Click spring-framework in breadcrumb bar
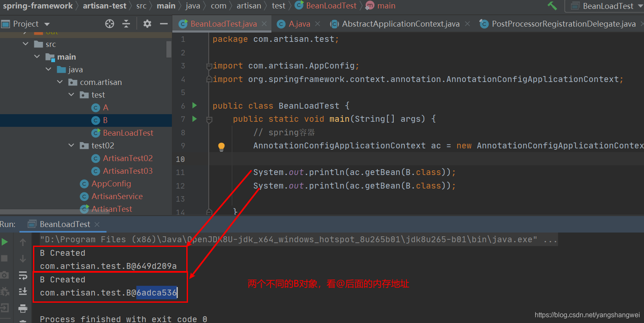The image size is (644, 323). [38, 6]
